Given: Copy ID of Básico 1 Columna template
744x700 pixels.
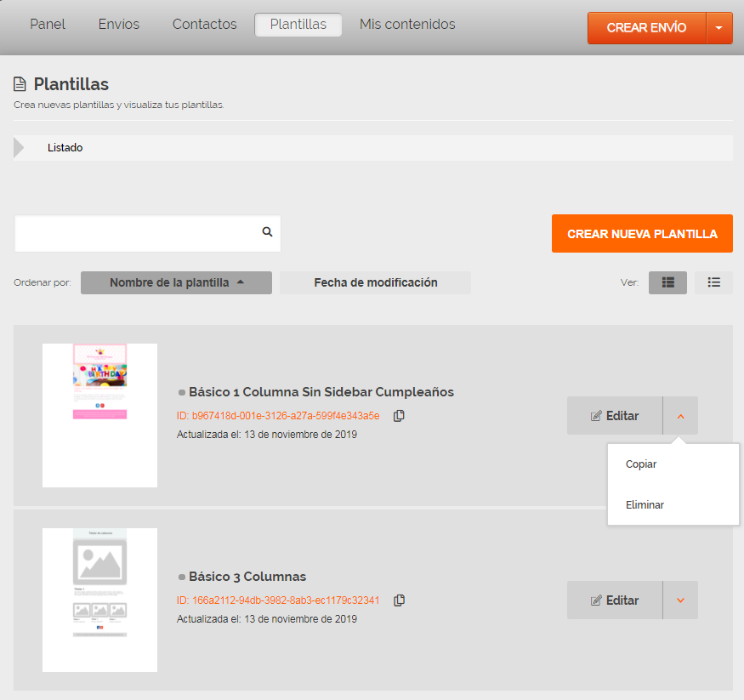Looking at the screenshot, I should pos(399,416).
